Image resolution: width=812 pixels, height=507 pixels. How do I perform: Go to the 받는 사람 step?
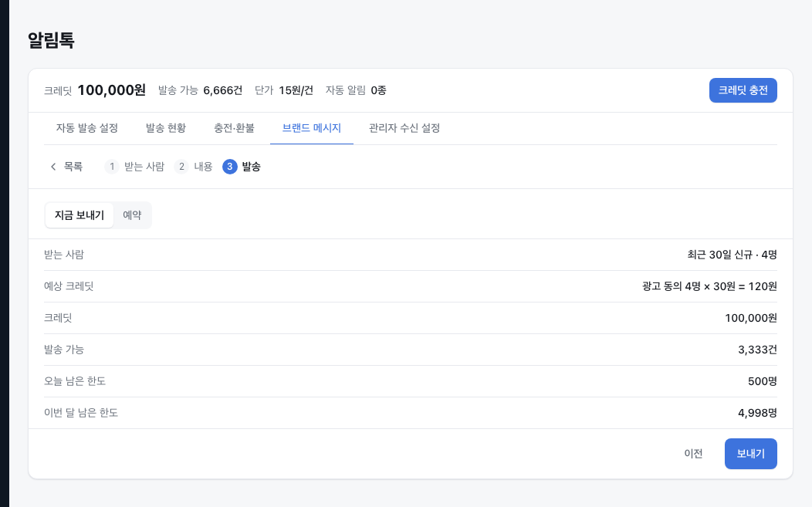coord(144,167)
